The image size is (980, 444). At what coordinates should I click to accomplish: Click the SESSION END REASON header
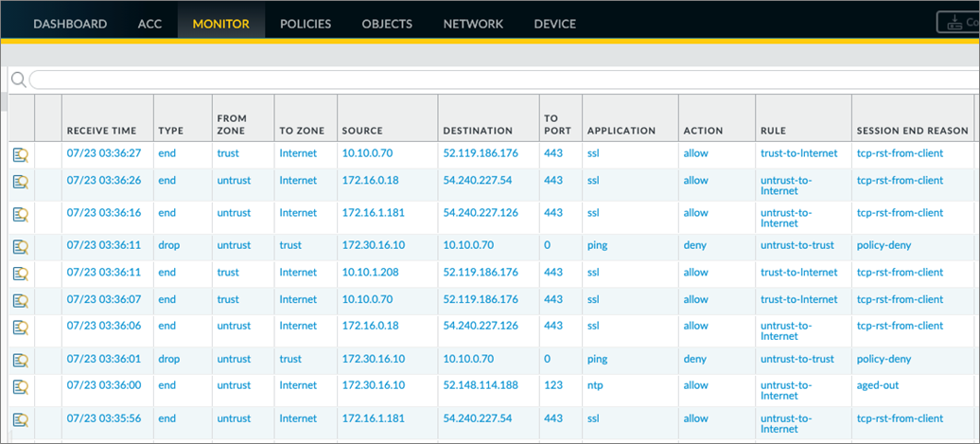[x=913, y=131]
